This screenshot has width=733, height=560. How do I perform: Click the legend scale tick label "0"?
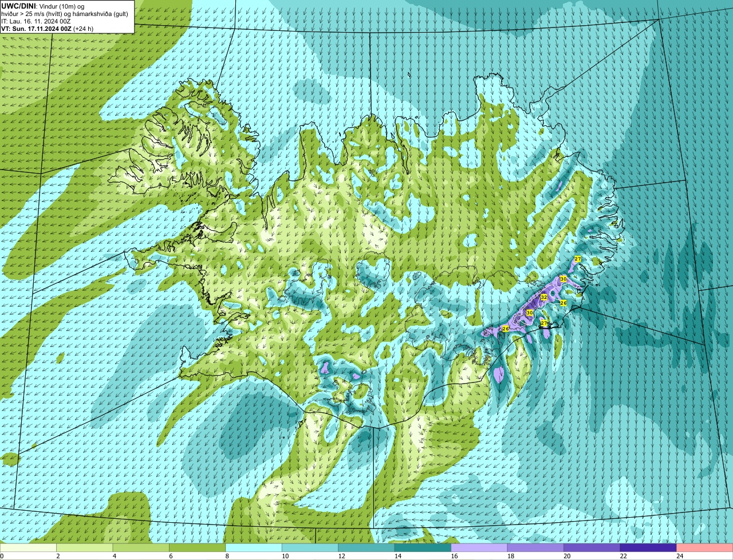tap(2, 555)
